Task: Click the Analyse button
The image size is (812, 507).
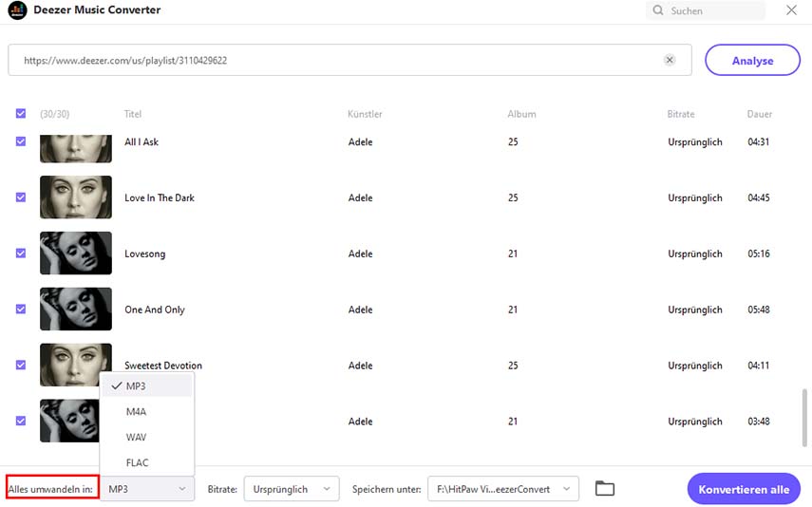Action: [x=752, y=60]
